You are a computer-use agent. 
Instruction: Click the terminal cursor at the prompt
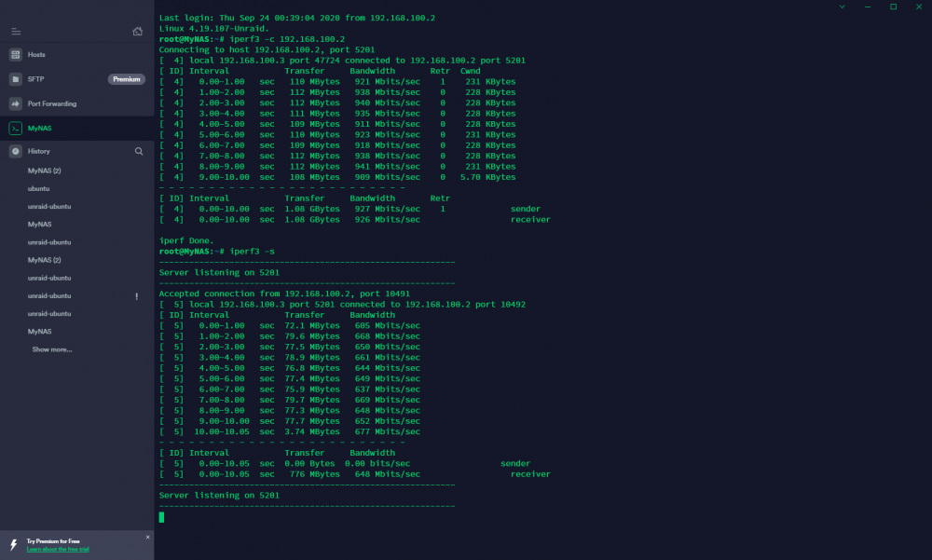coord(161,517)
